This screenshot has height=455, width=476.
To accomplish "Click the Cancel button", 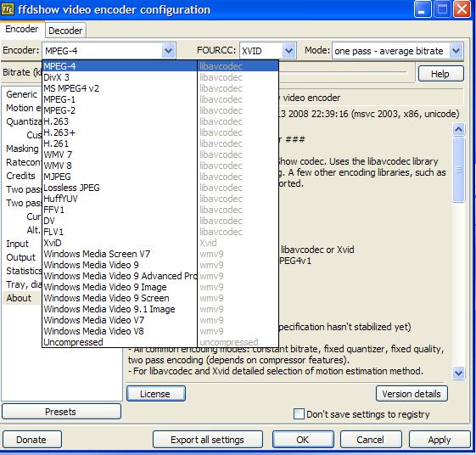I will [x=371, y=440].
